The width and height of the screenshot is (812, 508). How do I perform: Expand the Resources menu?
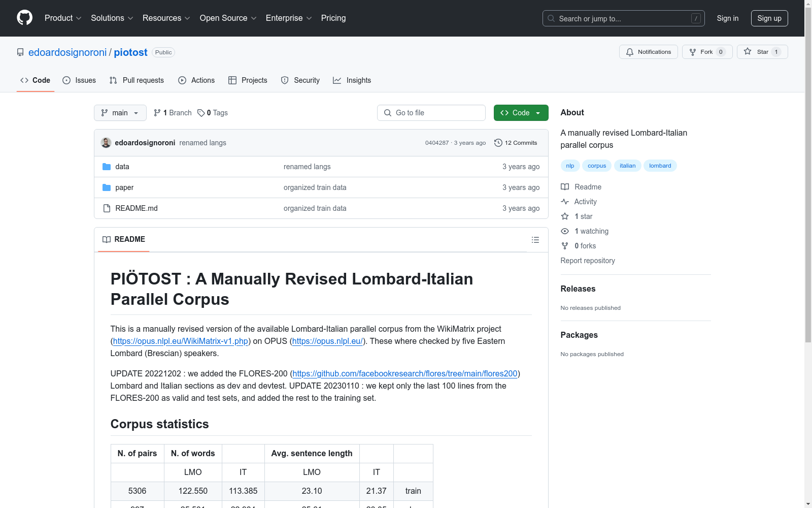pos(166,18)
